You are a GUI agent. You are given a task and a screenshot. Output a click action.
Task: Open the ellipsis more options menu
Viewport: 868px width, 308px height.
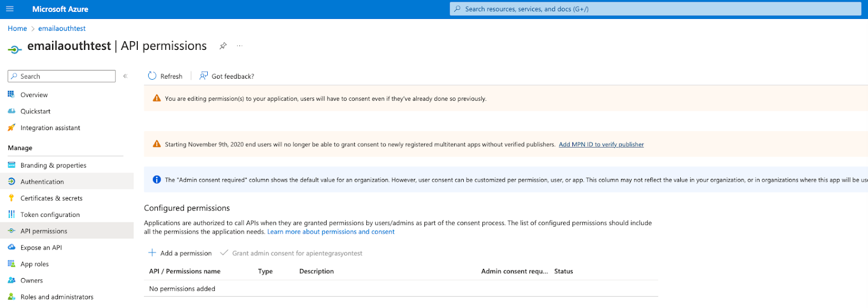pyautogui.click(x=239, y=46)
